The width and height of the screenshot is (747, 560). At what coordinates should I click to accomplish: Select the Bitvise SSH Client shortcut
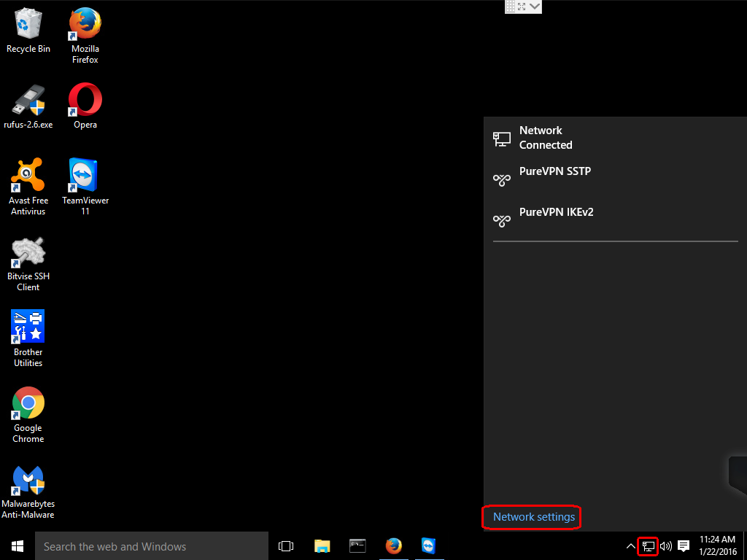28,263
